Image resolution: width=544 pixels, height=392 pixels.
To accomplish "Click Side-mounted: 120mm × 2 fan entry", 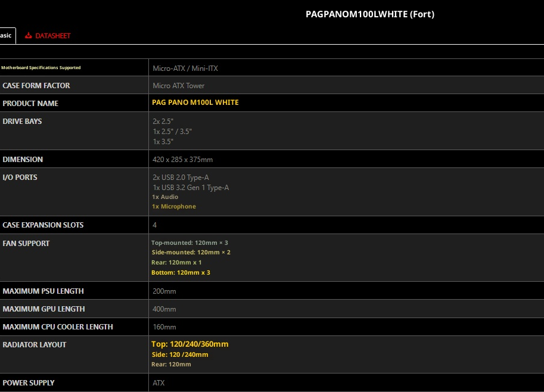I will [191, 252].
